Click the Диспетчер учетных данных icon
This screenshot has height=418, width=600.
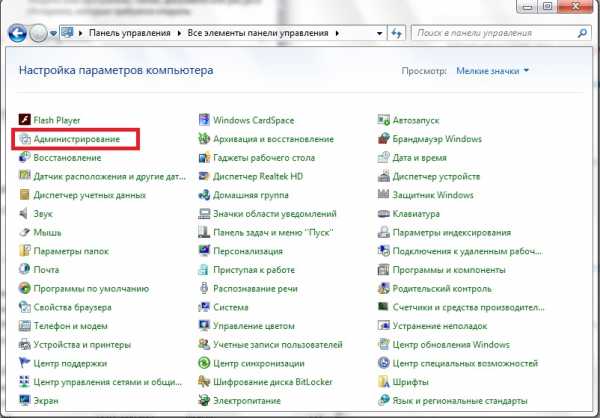click(x=24, y=195)
